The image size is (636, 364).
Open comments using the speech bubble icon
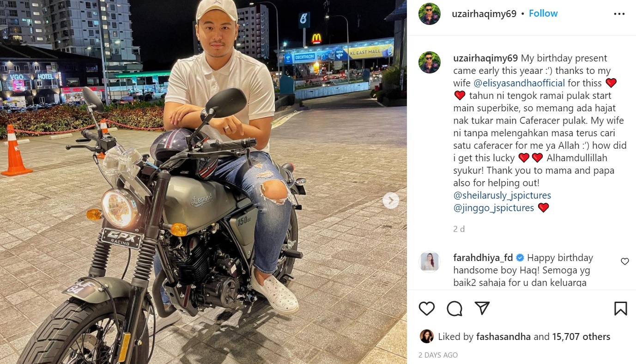pos(454,308)
